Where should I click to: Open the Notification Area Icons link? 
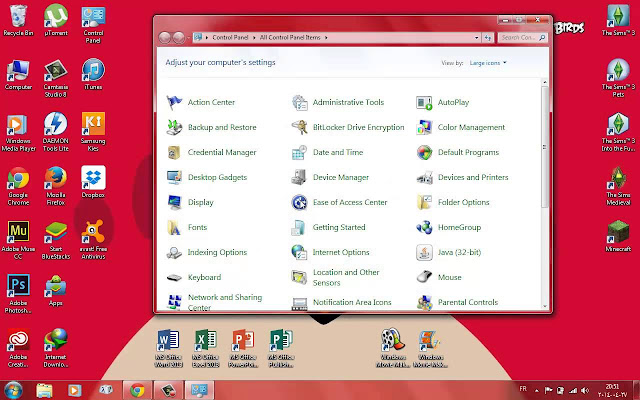(x=352, y=302)
